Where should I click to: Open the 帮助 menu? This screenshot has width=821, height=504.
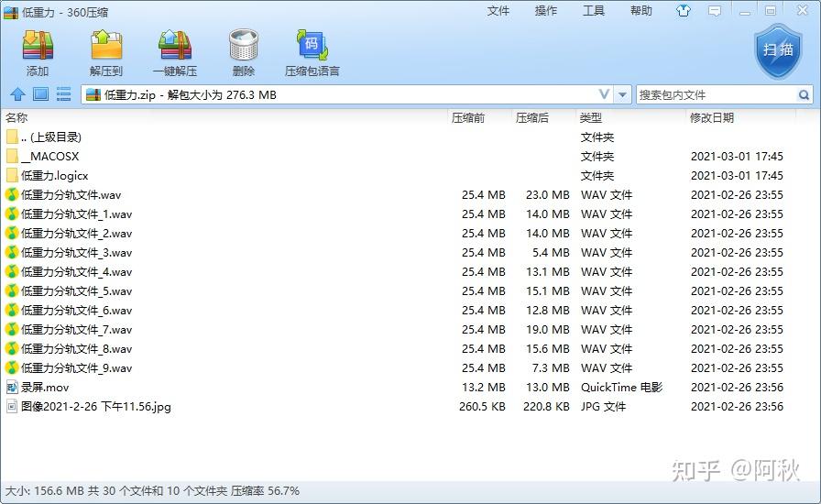coord(640,10)
